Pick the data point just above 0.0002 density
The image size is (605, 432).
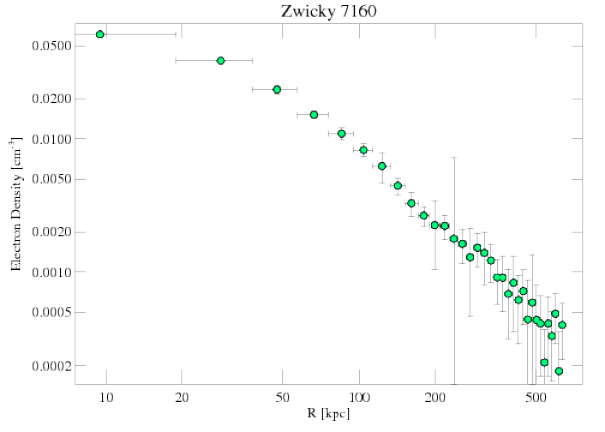coord(544,362)
